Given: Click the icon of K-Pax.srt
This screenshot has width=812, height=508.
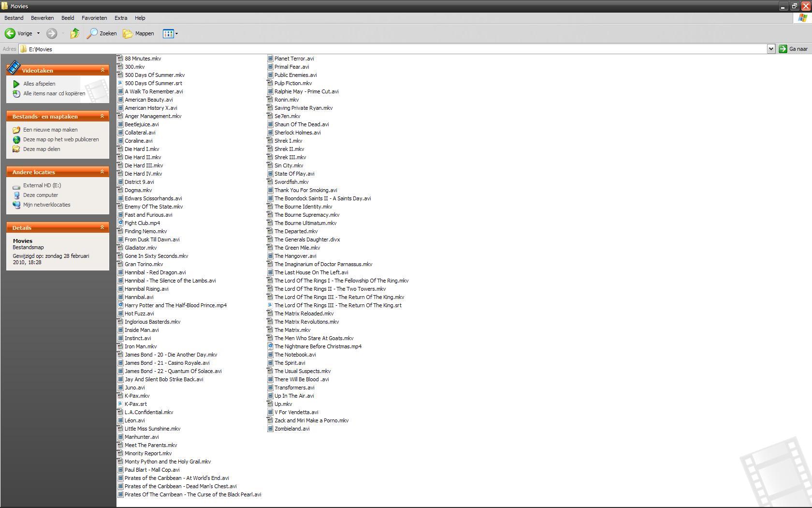Looking at the screenshot, I should point(120,404).
